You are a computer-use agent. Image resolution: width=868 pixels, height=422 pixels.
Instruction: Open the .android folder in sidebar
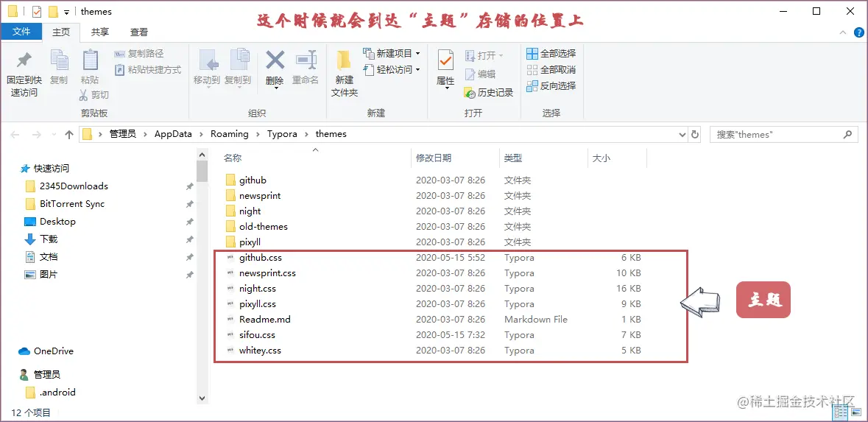pos(51,392)
